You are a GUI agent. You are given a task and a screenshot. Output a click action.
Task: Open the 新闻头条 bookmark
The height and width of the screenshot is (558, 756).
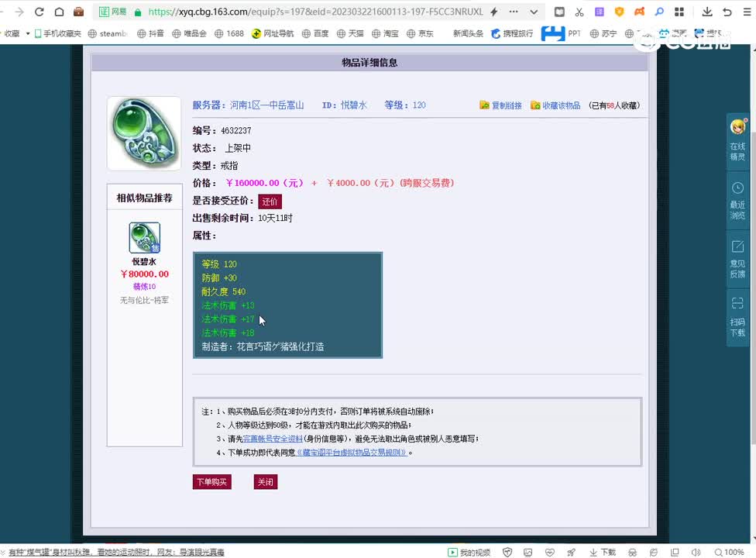pyautogui.click(x=468, y=33)
